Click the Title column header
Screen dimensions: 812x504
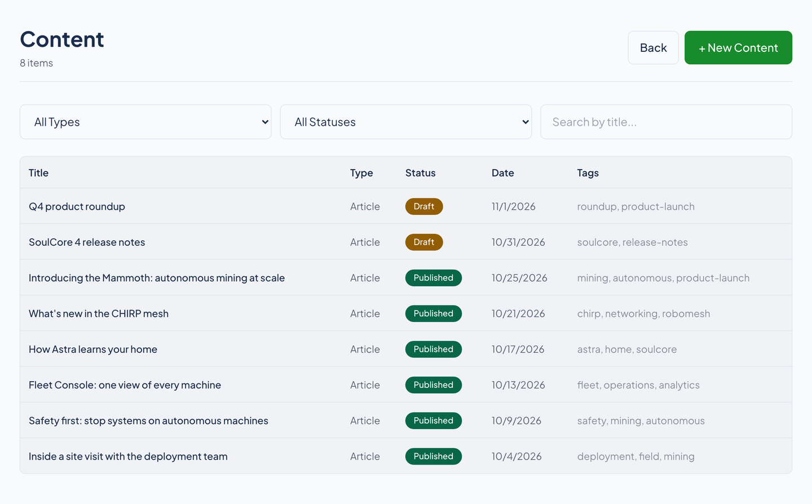click(38, 173)
